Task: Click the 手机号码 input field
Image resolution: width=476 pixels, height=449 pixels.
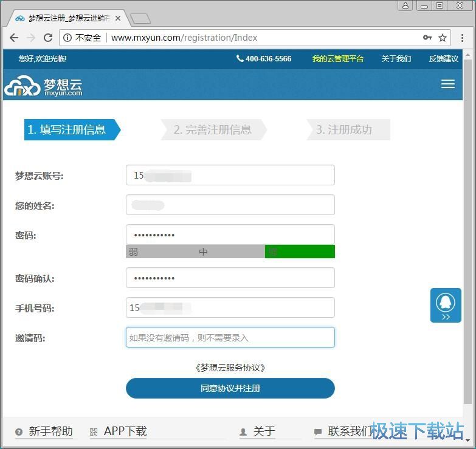Action: click(230, 307)
